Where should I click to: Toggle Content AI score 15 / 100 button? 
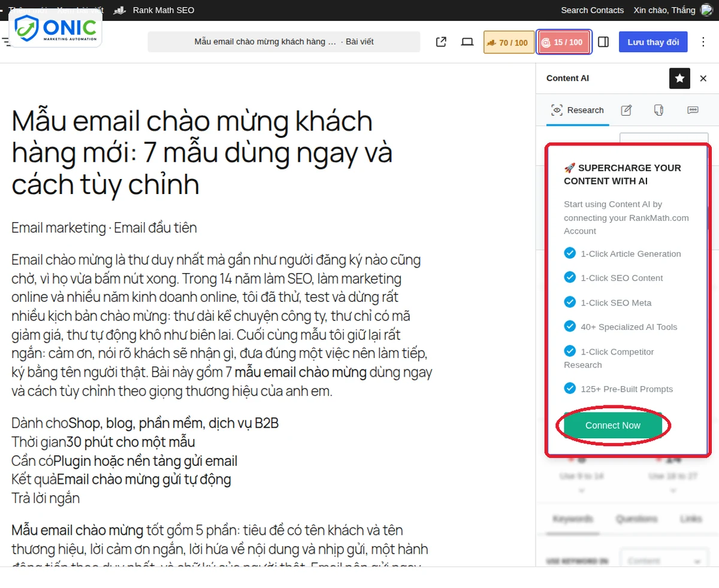[x=564, y=43]
